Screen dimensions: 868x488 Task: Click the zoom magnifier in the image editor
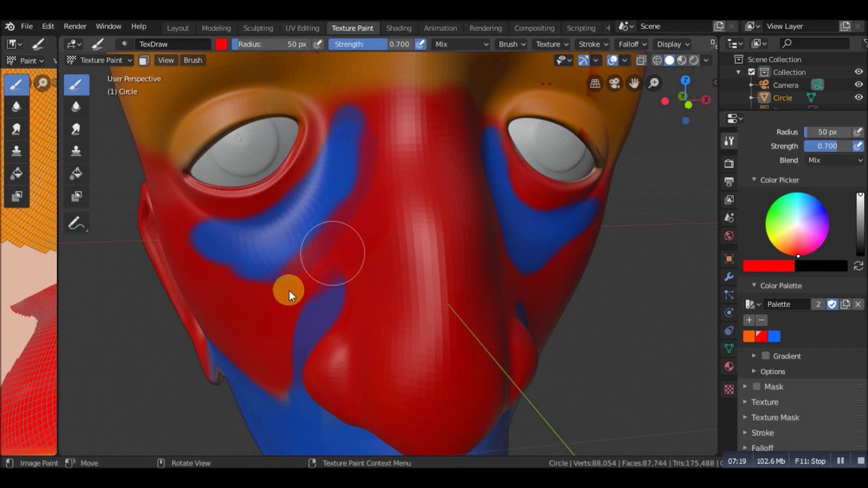tap(43, 83)
